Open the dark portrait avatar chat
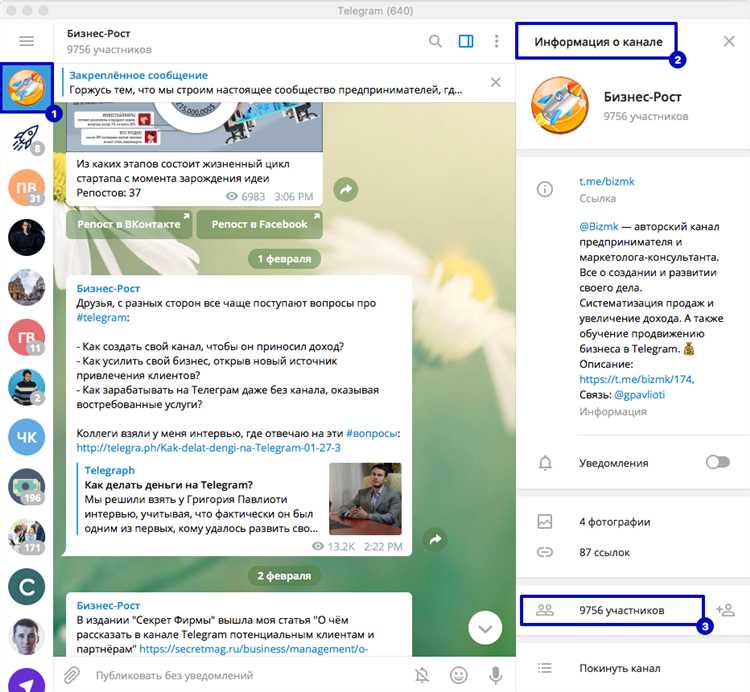The width and height of the screenshot is (750, 692). [26, 237]
